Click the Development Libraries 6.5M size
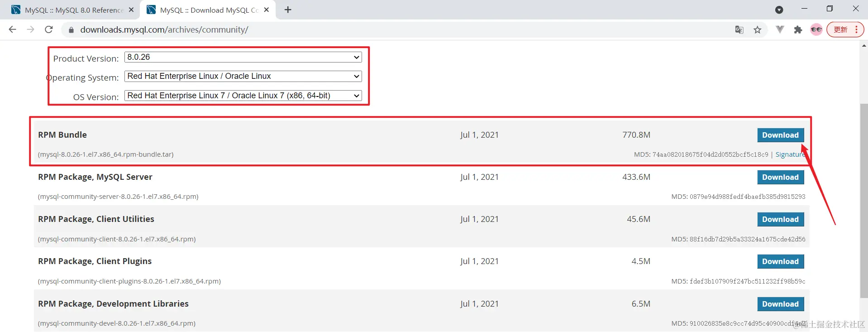868x332 pixels. [x=641, y=303]
